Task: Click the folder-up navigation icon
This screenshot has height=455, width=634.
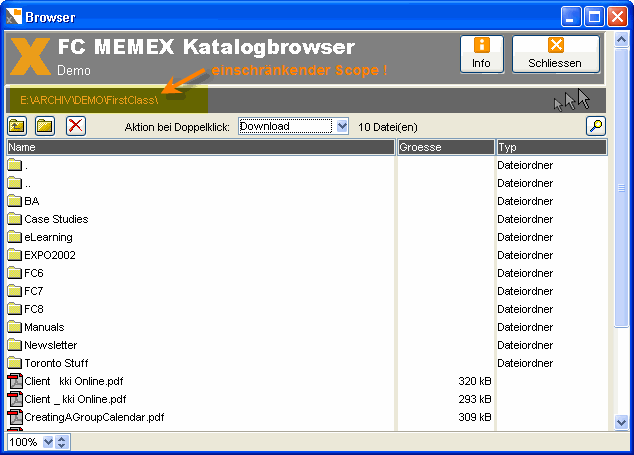Action: pyautogui.click(x=17, y=126)
